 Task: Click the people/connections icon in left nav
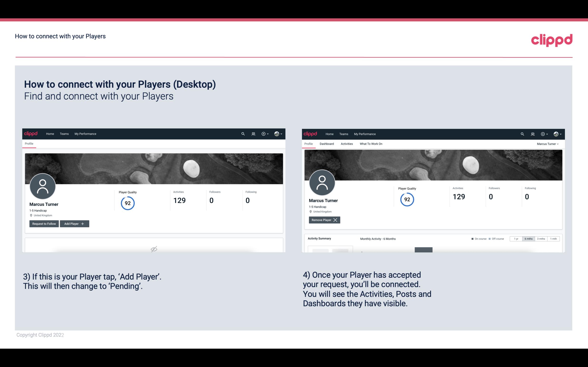pos(253,134)
